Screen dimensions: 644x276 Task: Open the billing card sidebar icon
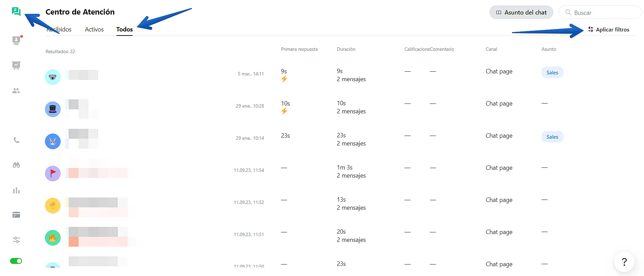click(x=16, y=215)
